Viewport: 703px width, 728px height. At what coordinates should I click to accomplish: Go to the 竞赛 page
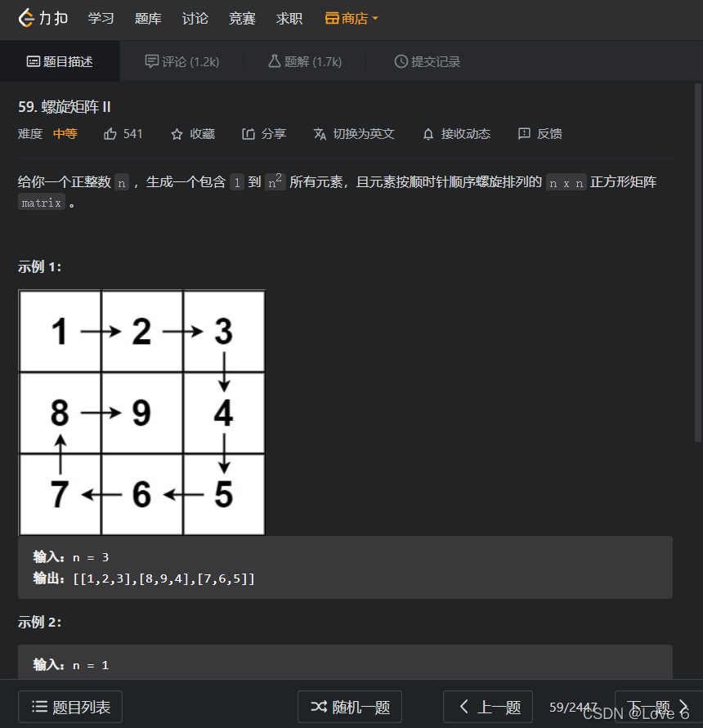point(242,19)
